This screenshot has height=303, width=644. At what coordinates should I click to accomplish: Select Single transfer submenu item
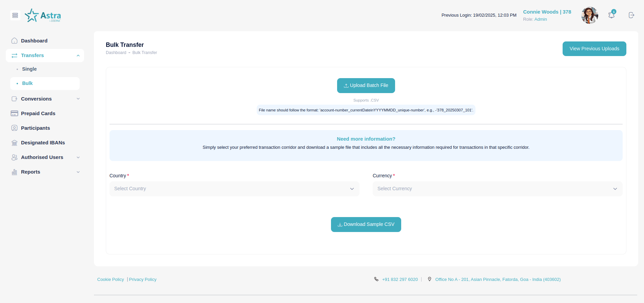[x=30, y=69]
